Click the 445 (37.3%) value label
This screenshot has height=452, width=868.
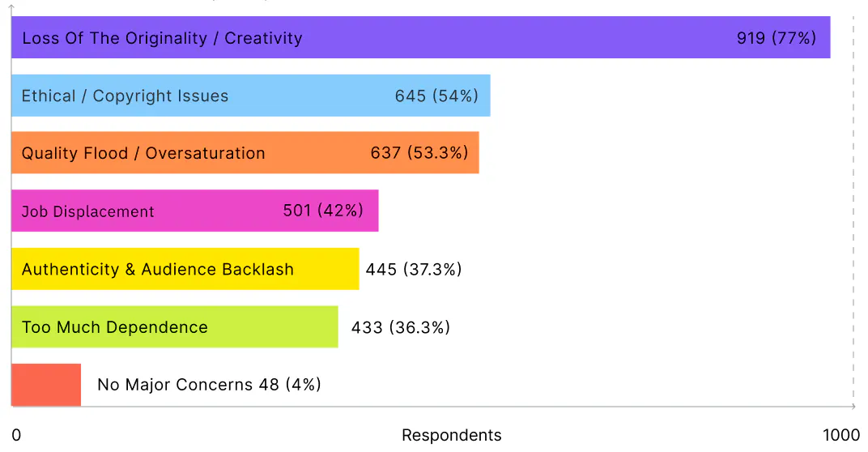tap(414, 269)
